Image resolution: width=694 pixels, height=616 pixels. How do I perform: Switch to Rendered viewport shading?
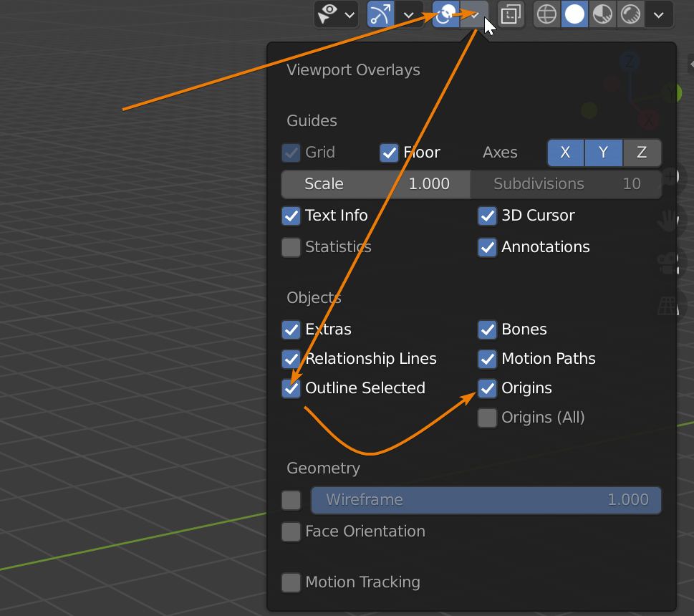[x=630, y=14]
